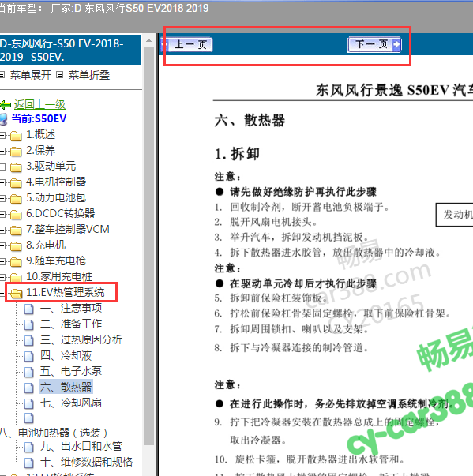Expand the 6.DCDC转换器 tree node
This screenshot has width=473, height=476.
click(x=2, y=215)
